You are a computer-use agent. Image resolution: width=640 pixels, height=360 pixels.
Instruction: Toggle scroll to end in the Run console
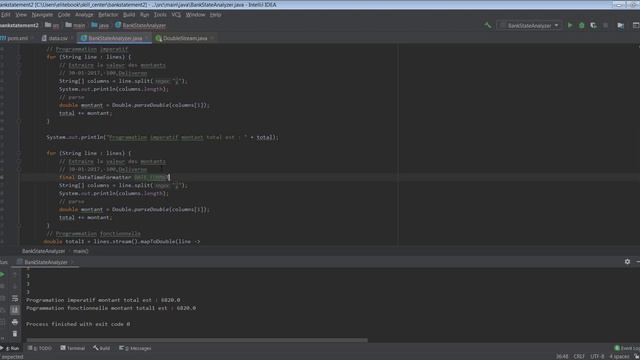15,310
